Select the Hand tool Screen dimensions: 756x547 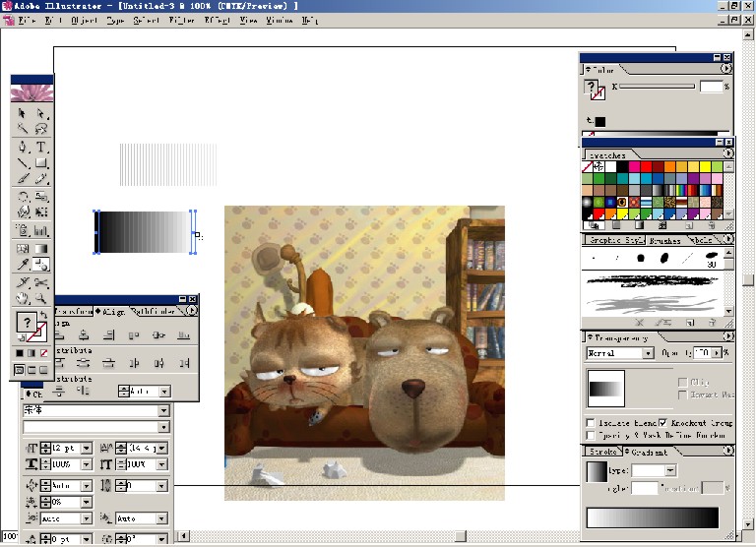click(x=22, y=298)
